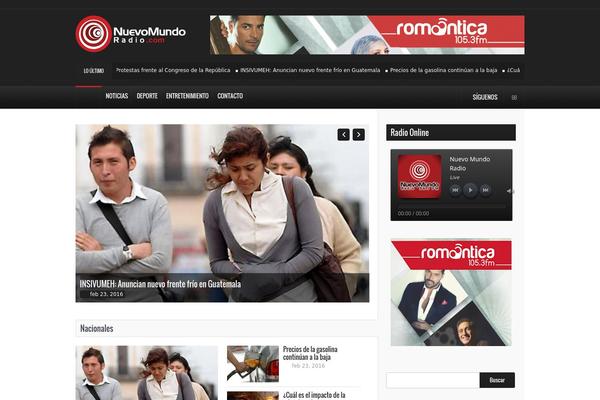
Task: Click the Síguenos link
Action: 485,97
